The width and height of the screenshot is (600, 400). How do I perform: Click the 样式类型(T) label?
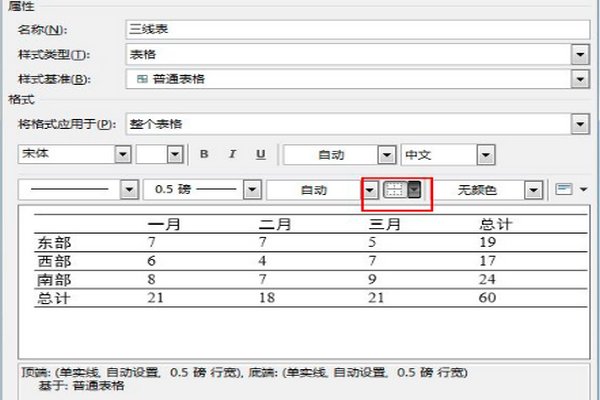pyautogui.click(x=54, y=55)
